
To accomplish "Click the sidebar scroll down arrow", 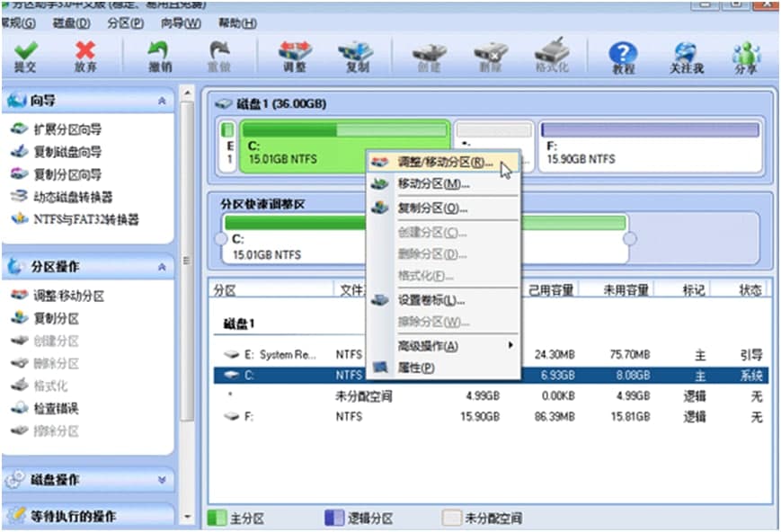I will coord(187,517).
